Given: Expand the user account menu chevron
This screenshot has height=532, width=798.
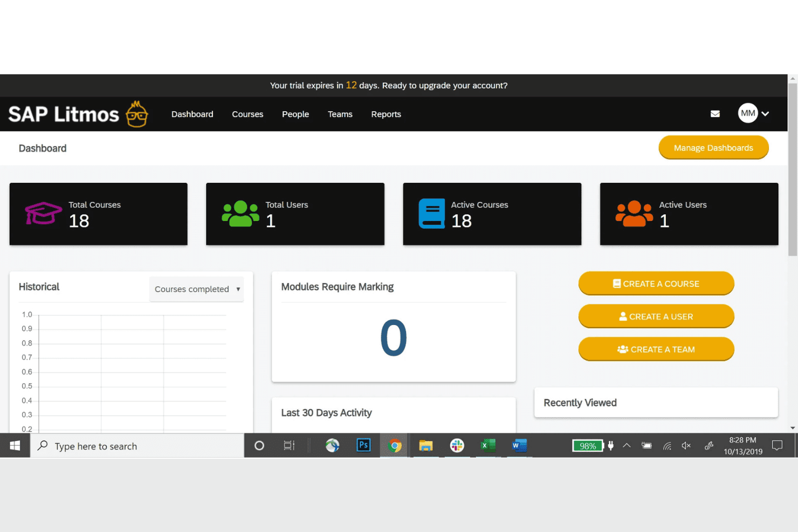Looking at the screenshot, I should 765,114.
